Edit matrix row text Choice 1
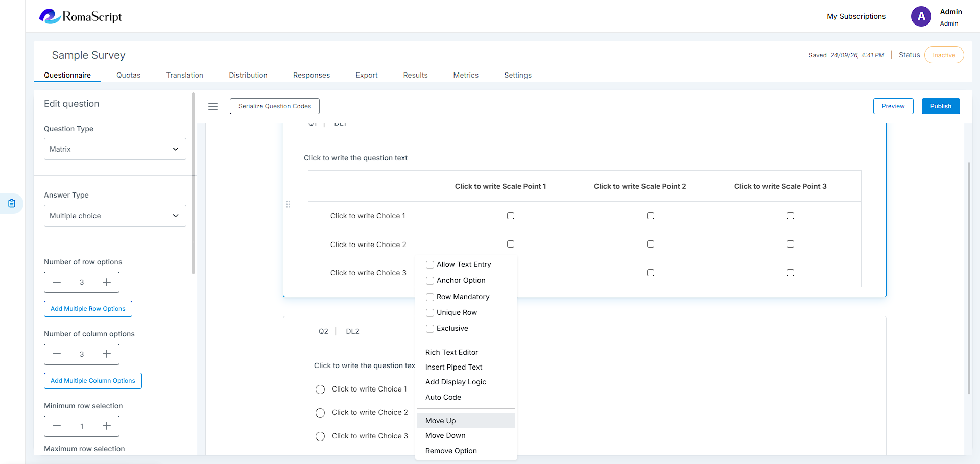Screen dimensions: 980x464 click(368, 216)
